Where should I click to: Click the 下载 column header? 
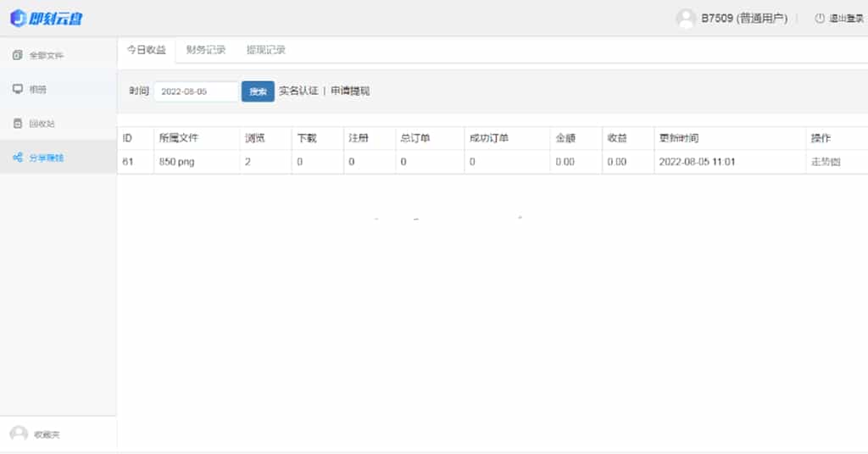click(318, 138)
